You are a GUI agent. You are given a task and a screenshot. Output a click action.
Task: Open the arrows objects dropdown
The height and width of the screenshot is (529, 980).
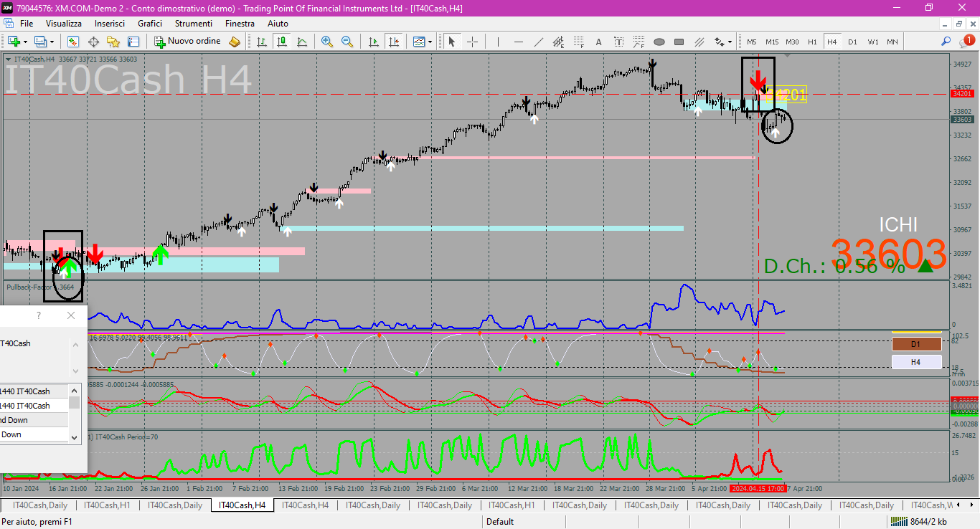pos(722,42)
